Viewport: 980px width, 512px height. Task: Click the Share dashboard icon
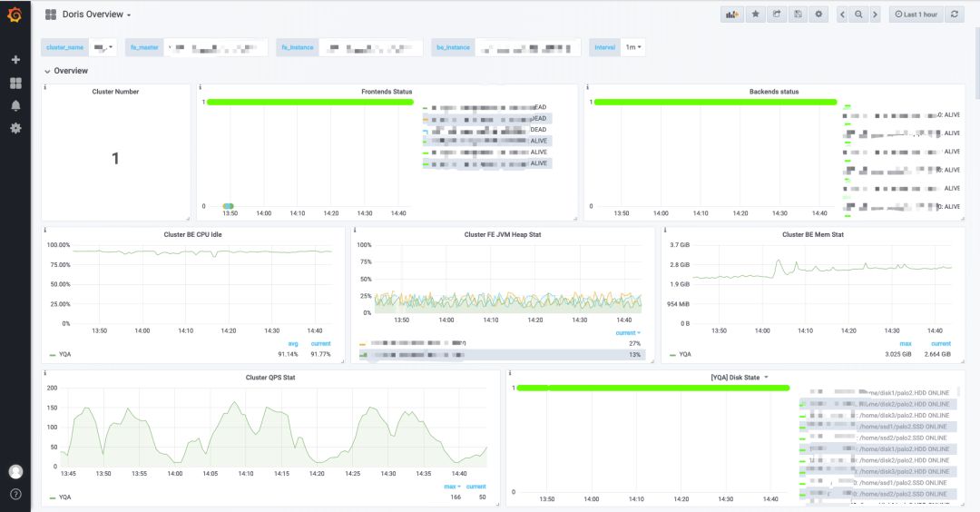tap(776, 15)
